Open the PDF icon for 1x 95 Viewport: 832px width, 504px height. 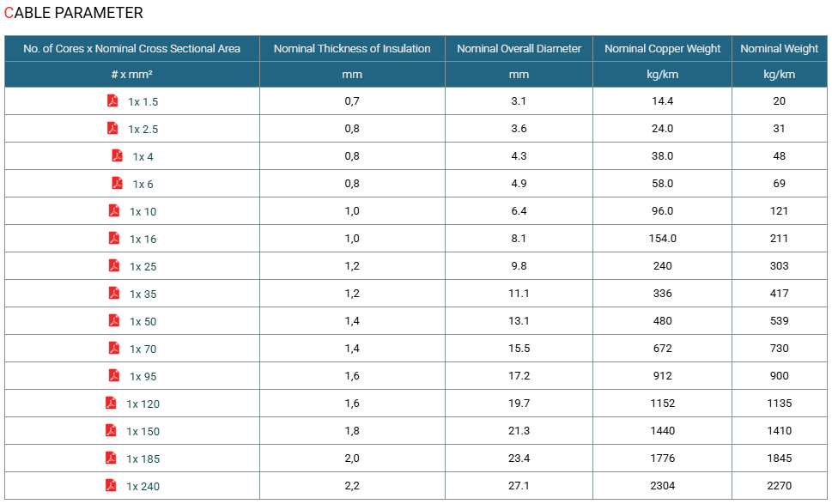tap(114, 375)
